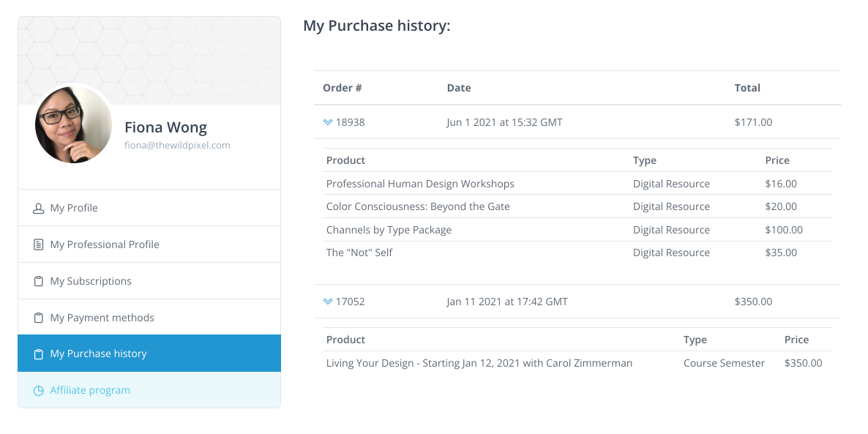
Task: Click the clipboard icon beside My Subscriptions
Action: point(39,282)
